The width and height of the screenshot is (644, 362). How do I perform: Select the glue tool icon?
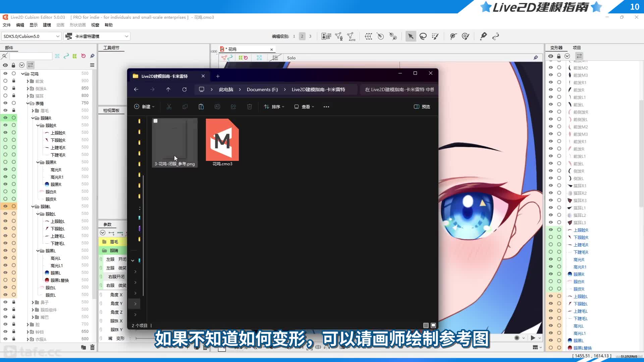pyautogui.click(x=483, y=36)
